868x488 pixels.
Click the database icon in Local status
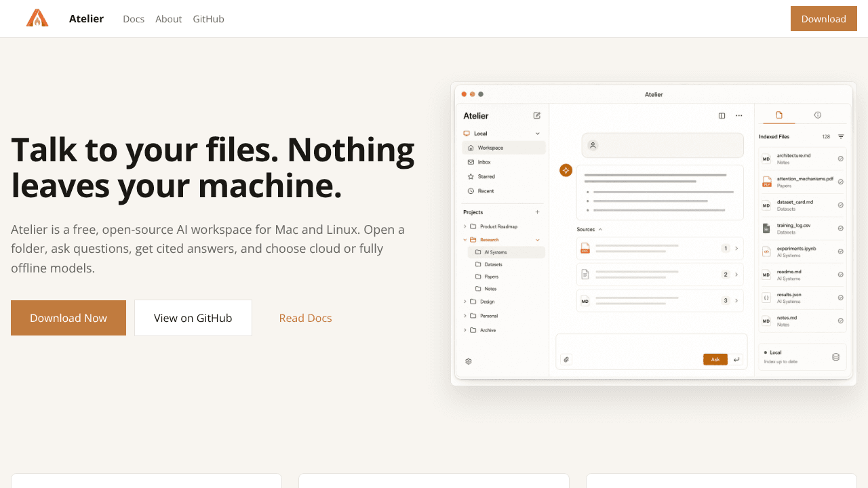click(x=835, y=357)
